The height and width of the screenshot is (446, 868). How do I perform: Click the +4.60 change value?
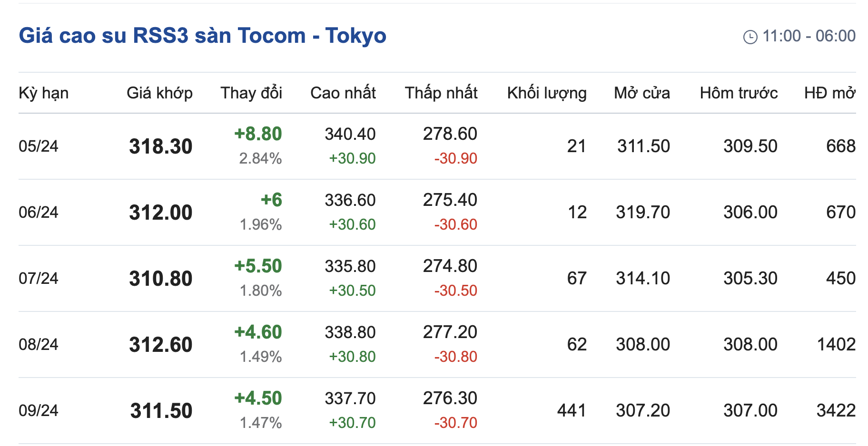258,332
